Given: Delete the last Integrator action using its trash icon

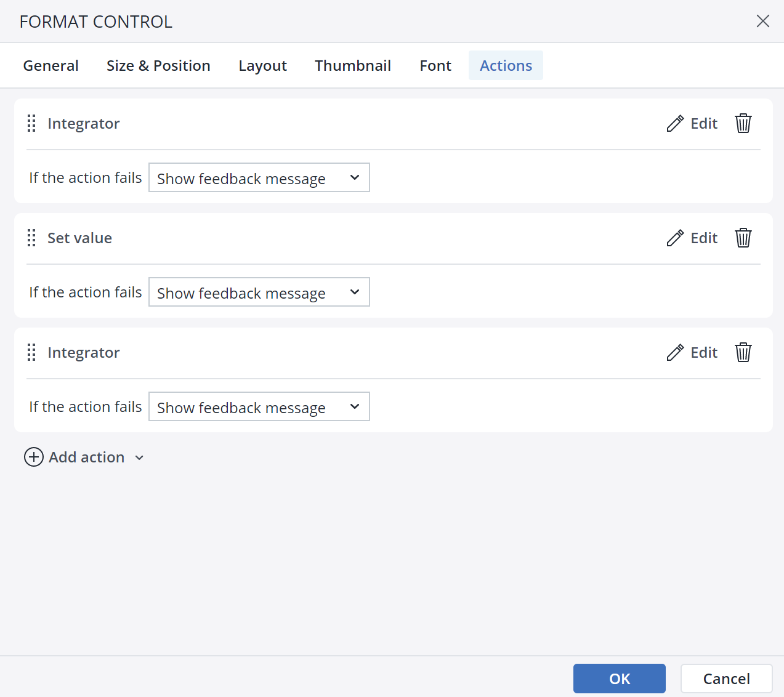Looking at the screenshot, I should click(x=743, y=352).
